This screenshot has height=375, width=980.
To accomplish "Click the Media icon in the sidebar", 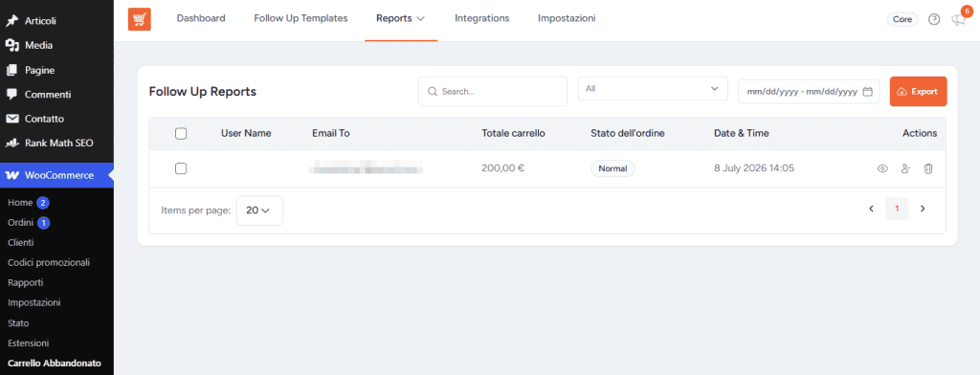I will 11,45.
